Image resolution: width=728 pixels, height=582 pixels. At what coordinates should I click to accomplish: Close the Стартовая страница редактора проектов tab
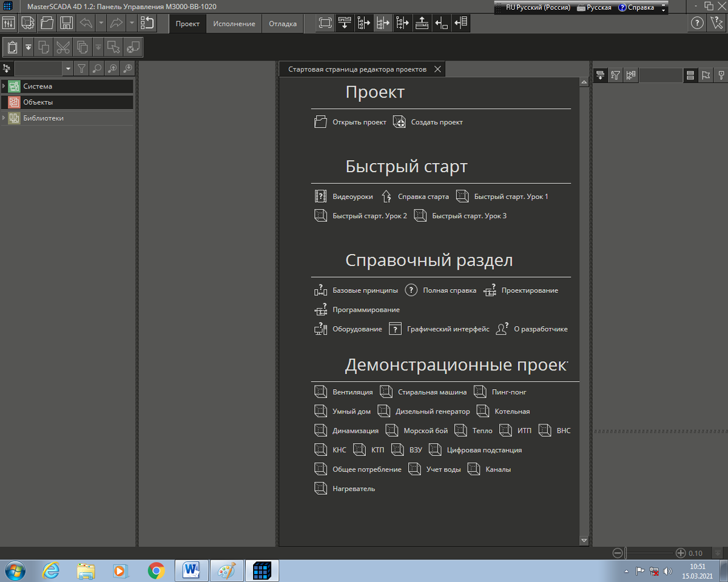point(437,69)
